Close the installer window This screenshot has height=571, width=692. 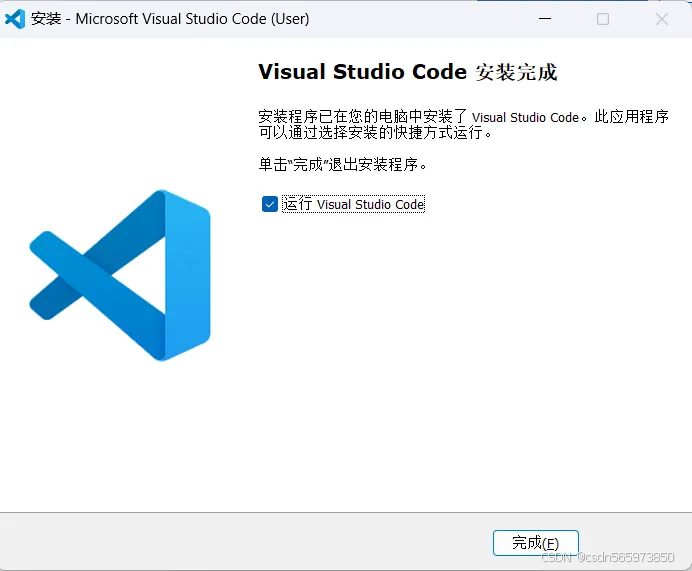pos(662,19)
